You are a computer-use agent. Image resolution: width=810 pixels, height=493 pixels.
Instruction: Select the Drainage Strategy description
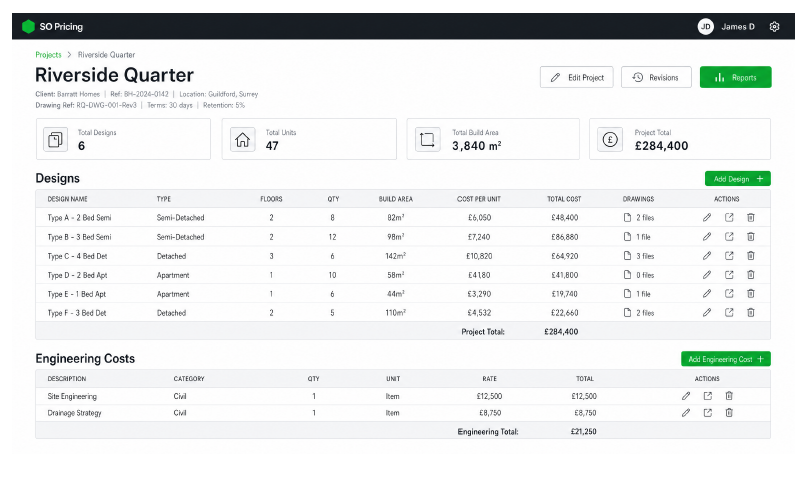point(74,413)
